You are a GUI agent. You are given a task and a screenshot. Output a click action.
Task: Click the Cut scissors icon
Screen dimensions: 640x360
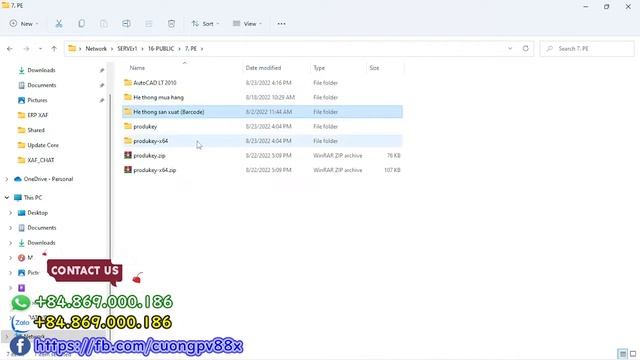point(59,24)
